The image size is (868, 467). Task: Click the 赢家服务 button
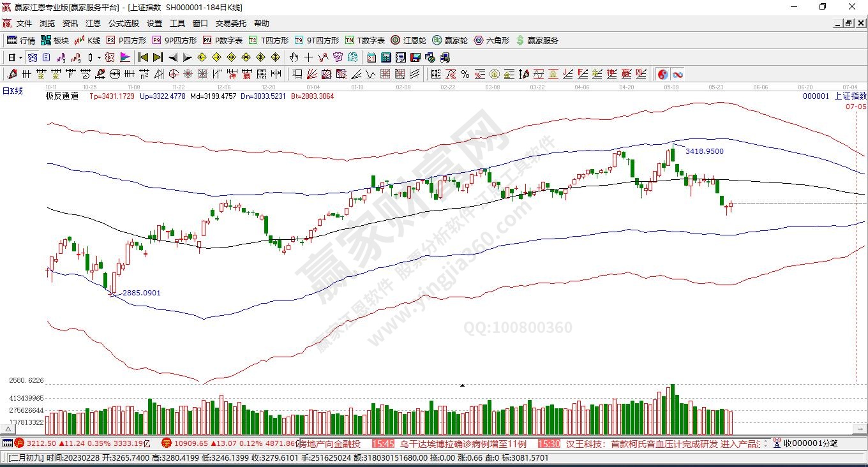537,40
